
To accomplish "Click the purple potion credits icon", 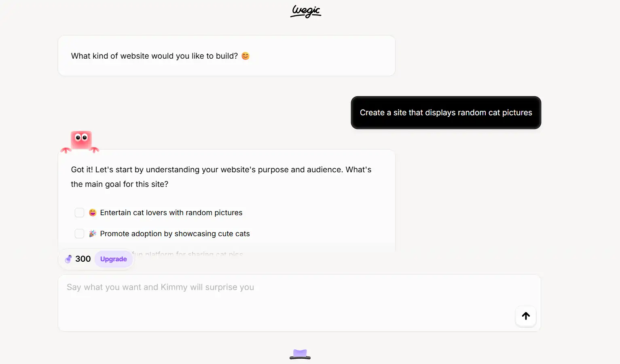I will coord(68,259).
